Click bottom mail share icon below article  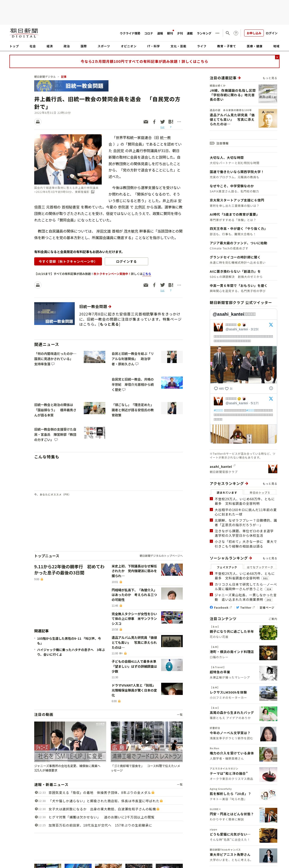click(x=146, y=285)
